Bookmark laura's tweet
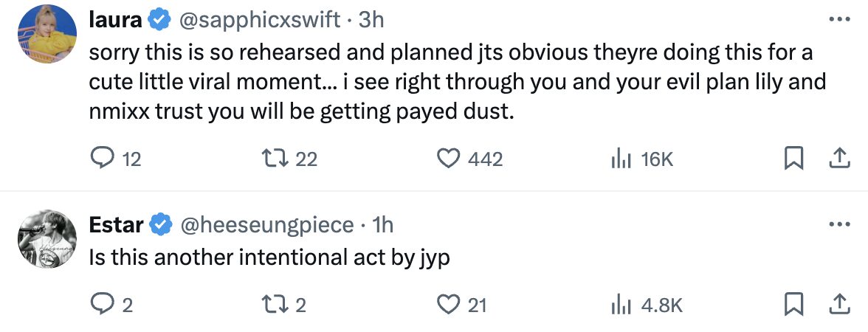The height and width of the screenshot is (332, 868). [793, 159]
